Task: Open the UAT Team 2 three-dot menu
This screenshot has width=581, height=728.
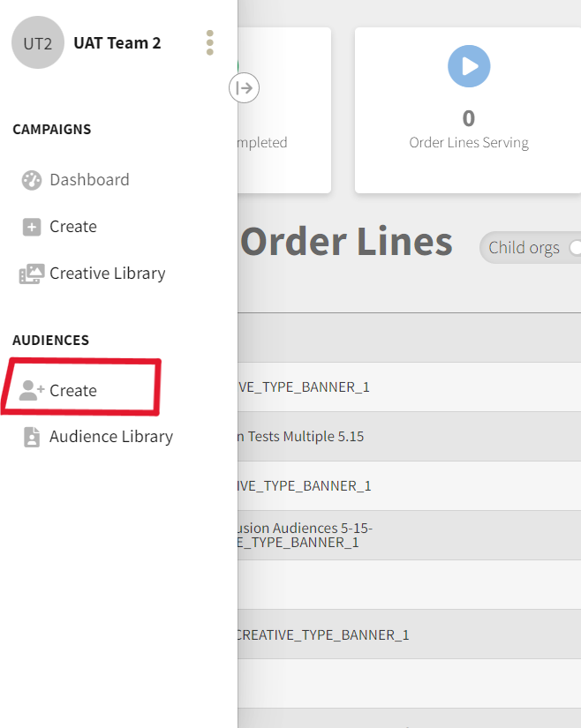Action: click(210, 42)
